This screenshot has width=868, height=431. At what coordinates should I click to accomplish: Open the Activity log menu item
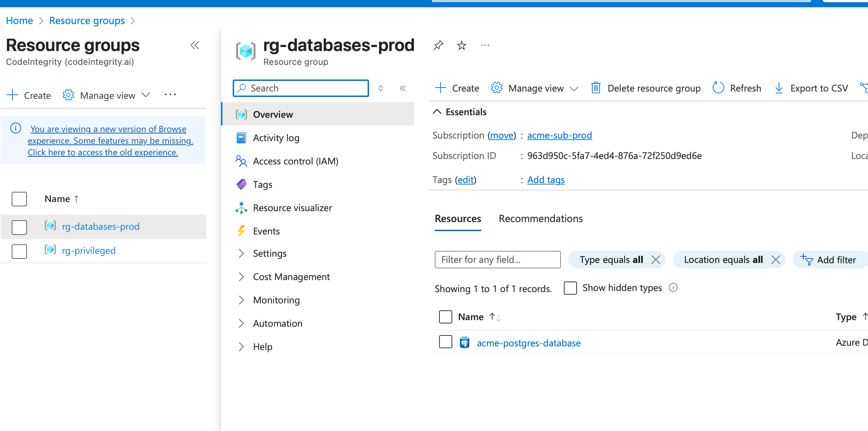tap(276, 138)
